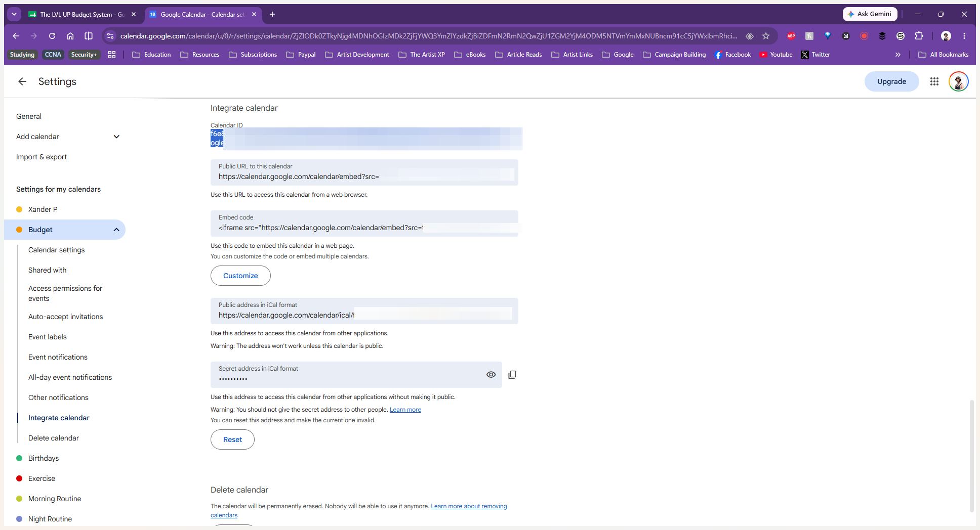This screenshot has width=980, height=530.
Task: Open the Chrome three-dot menu
Action: pyautogui.click(x=964, y=36)
